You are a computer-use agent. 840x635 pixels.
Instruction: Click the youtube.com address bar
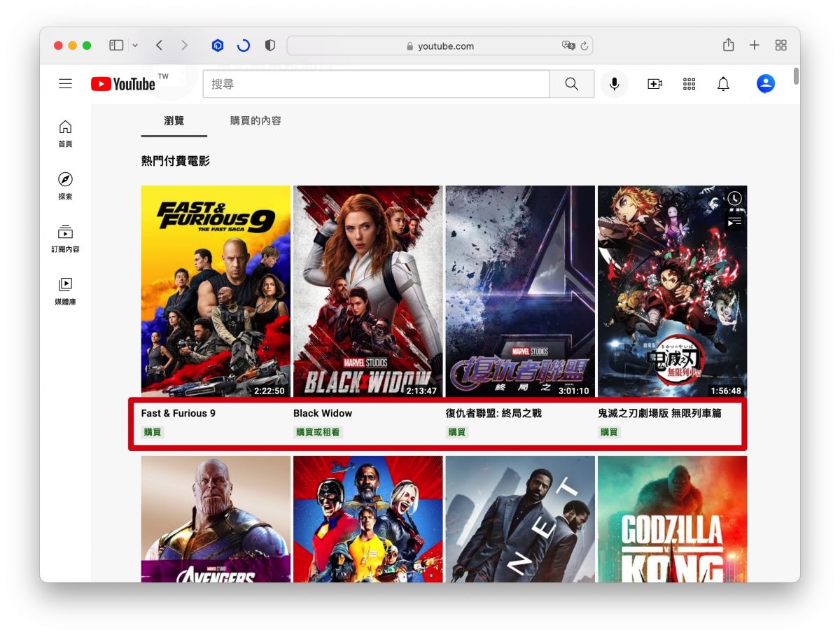click(440, 46)
